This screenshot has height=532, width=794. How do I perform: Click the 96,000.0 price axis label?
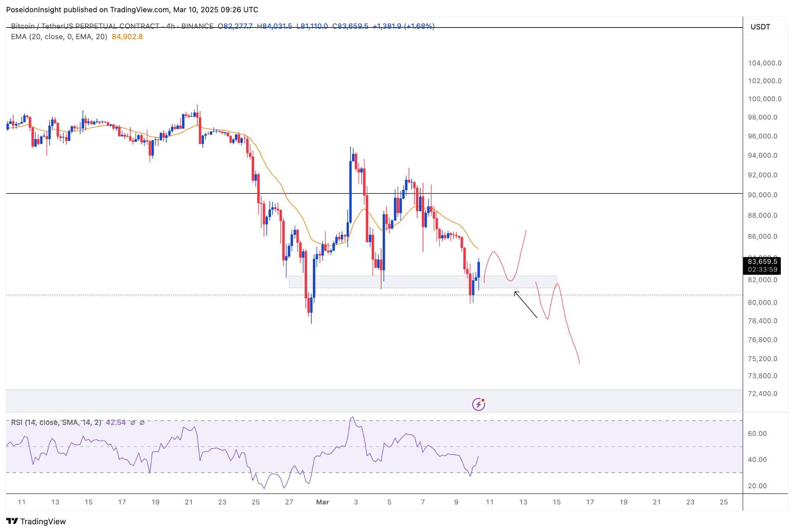point(763,136)
